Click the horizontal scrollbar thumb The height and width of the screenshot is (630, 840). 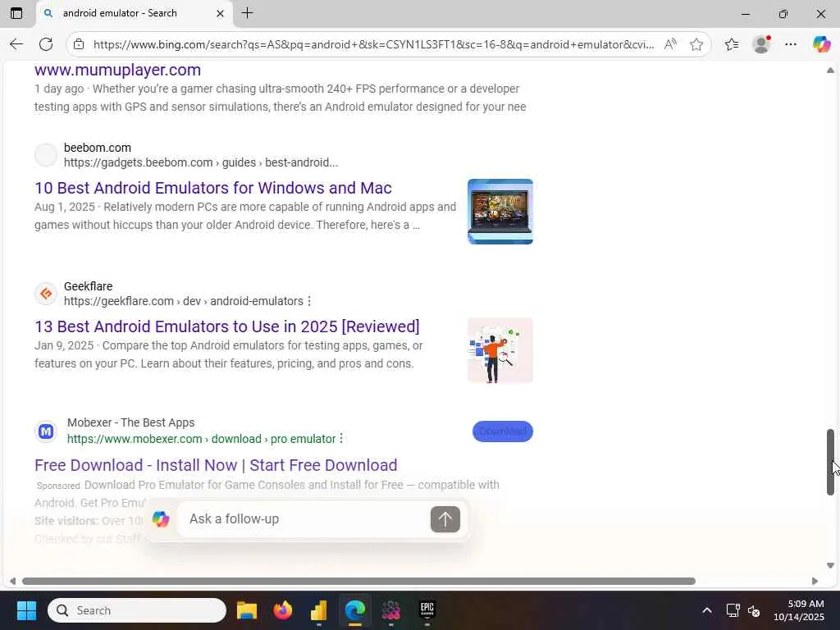click(358, 582)
